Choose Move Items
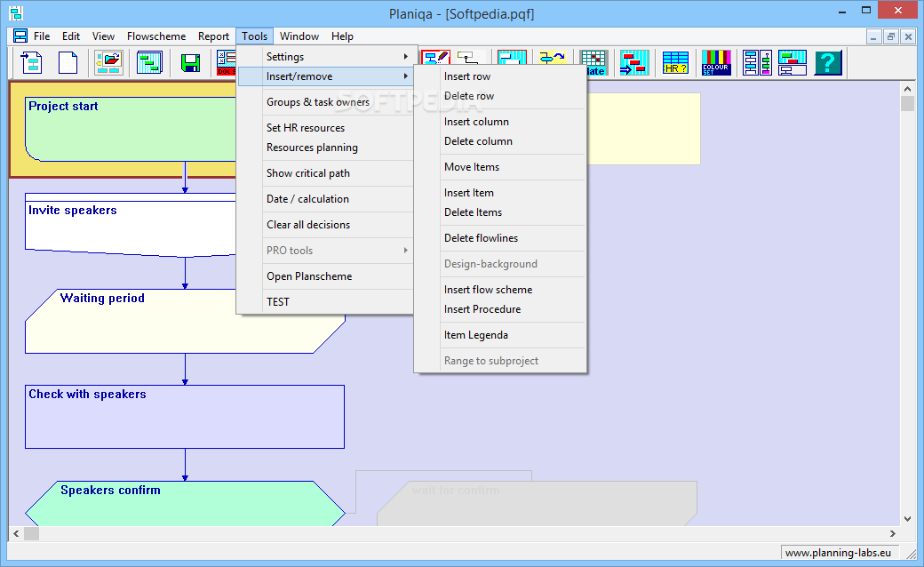The image size is (924, 567). [501, 167]
